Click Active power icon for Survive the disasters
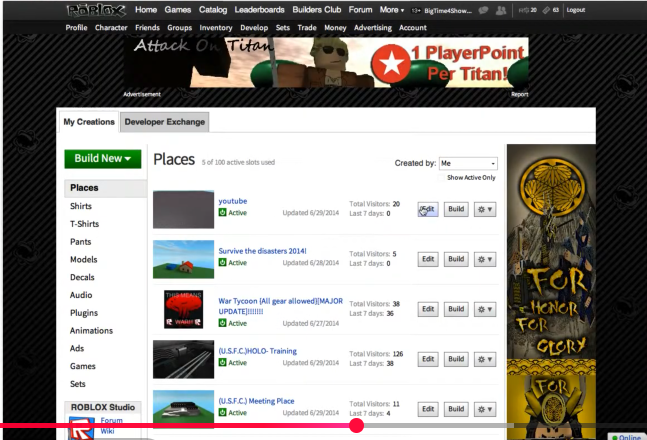Screen dimensions: 647x440 click(222, 262)
